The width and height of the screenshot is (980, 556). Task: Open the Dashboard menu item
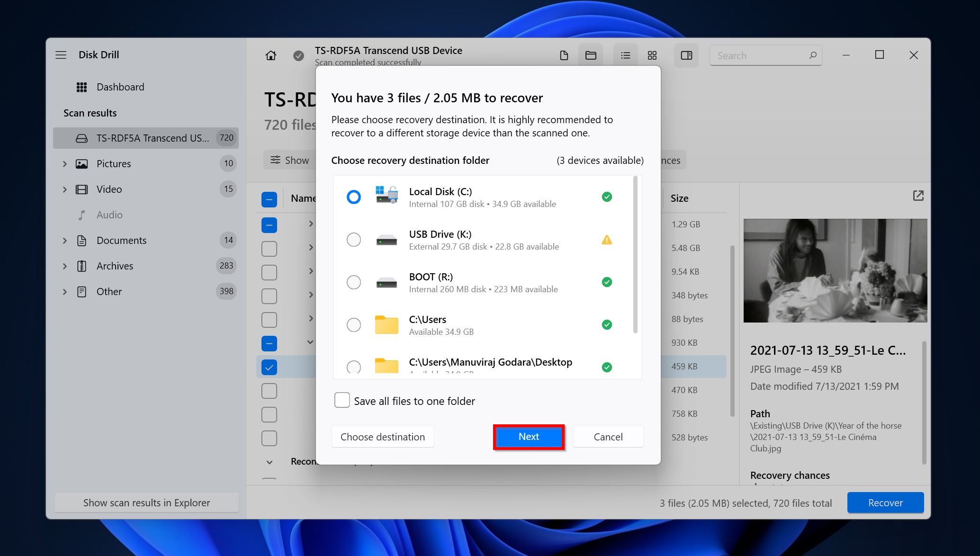pos(120,86)
